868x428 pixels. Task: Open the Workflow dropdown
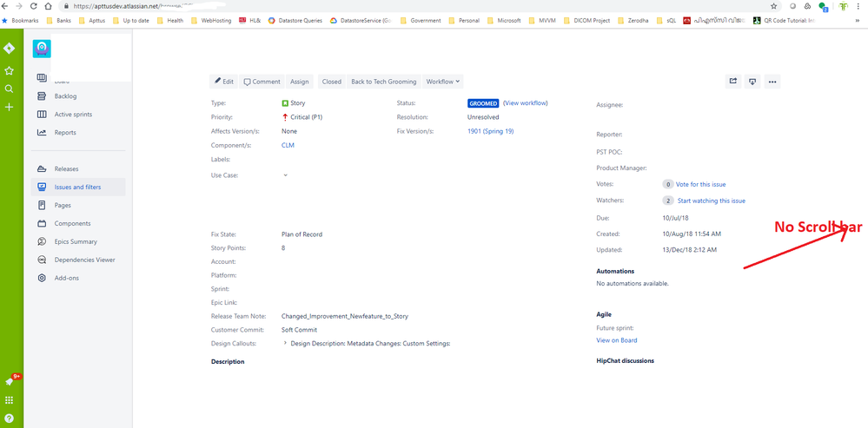tap(443, 82)
